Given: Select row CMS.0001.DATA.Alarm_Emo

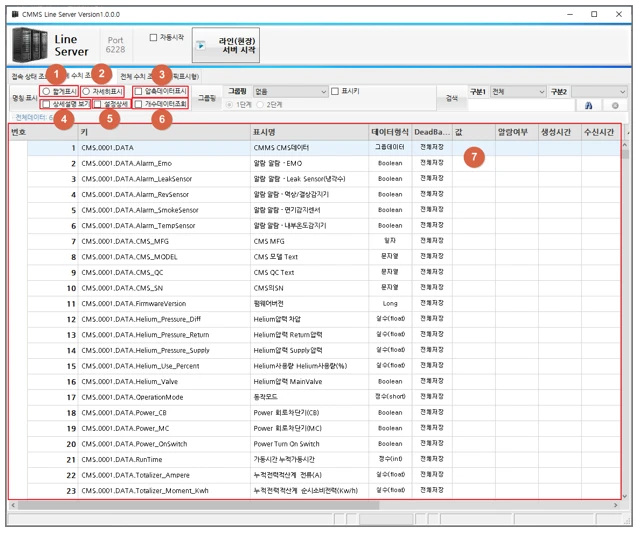Looking at the screenshot, I should pyautogui.click(x=324, y=163).
